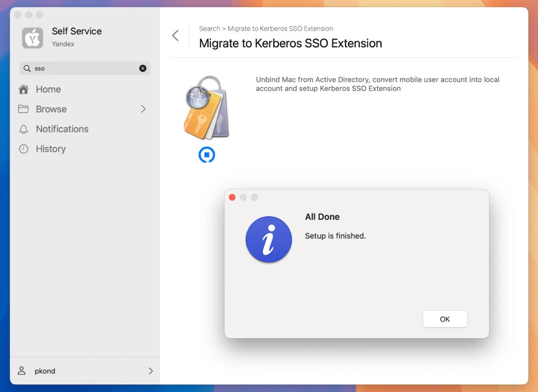Click inside the sso search field

pos(81,68)
